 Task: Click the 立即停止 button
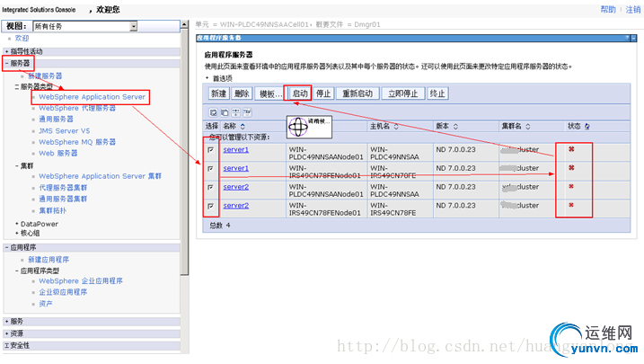click(402, 93)
